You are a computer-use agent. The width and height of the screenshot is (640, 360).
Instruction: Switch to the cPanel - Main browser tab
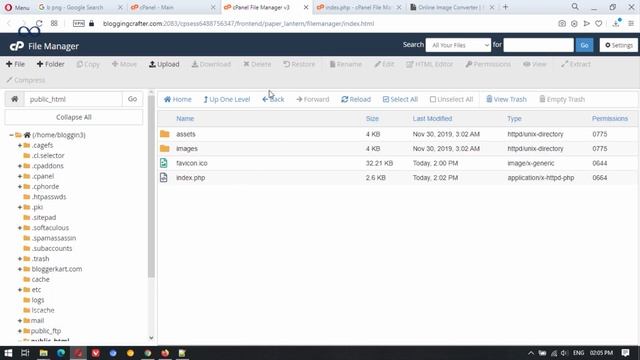tap(173, 7)
